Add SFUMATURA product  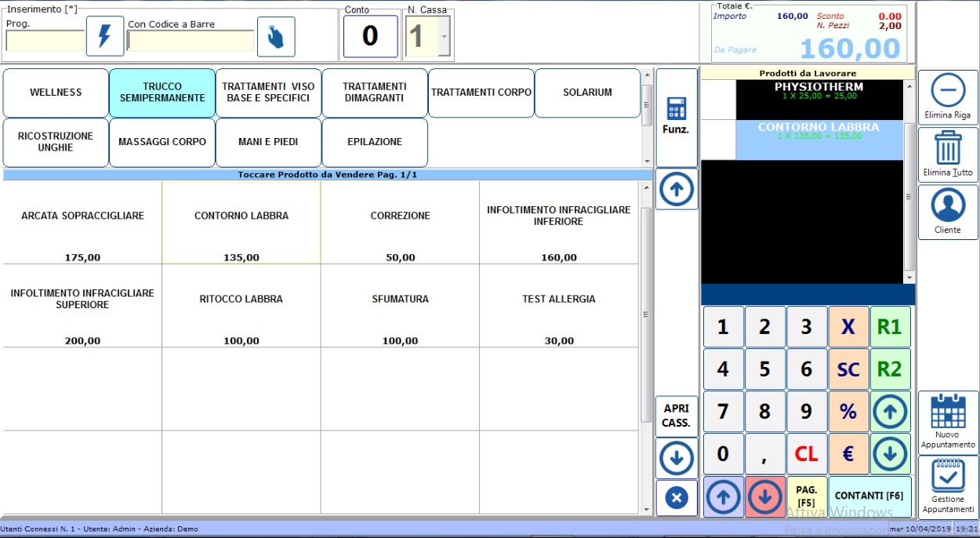[400, 306]
